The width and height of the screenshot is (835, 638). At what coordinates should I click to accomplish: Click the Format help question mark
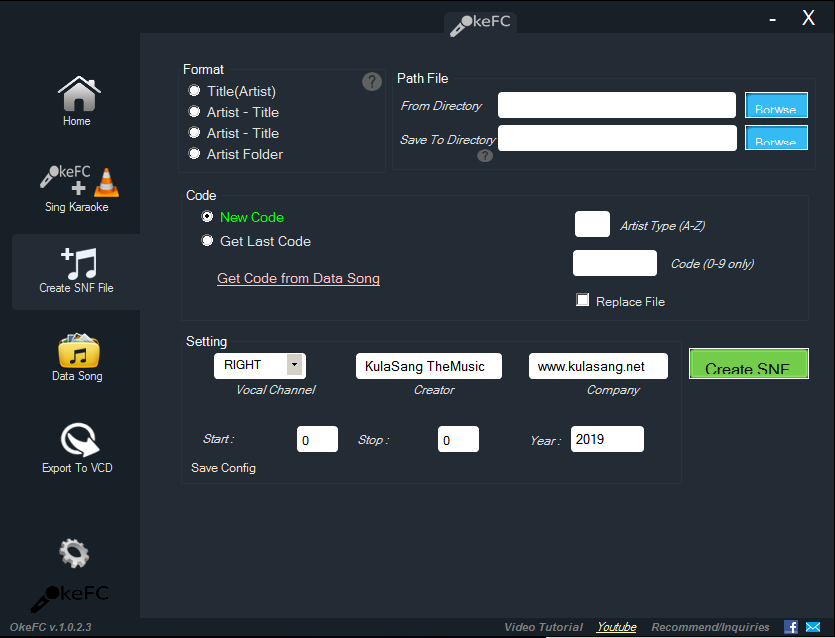click(x=372, y=81)
